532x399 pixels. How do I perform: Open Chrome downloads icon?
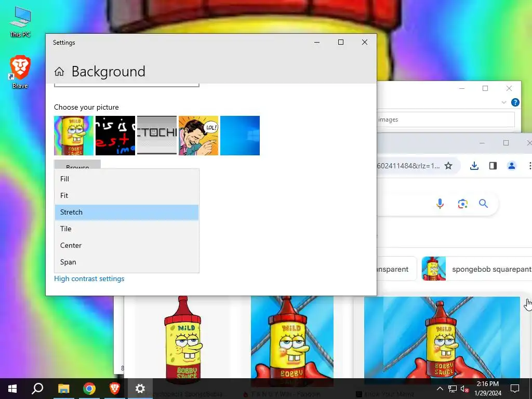(x=474, y=166)
